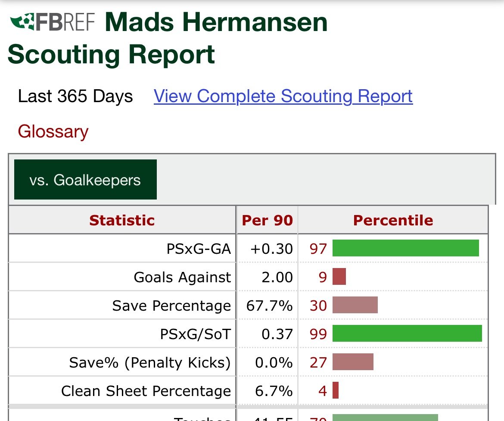
Task: Click the Save Percentage percentile bar
Action: pyautogui.click(x=355, y=305)
